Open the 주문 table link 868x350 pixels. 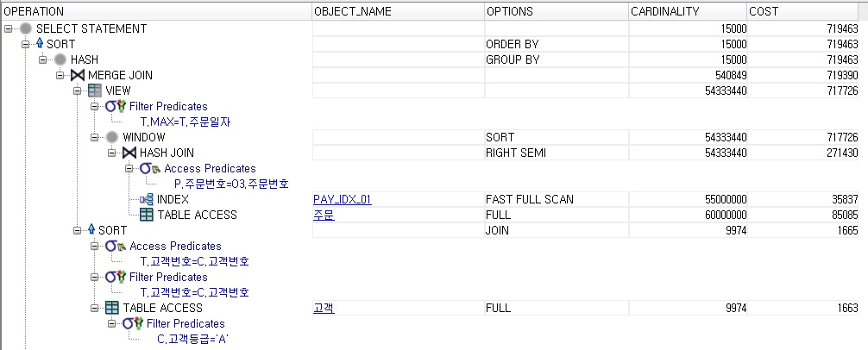coord(324,216)
